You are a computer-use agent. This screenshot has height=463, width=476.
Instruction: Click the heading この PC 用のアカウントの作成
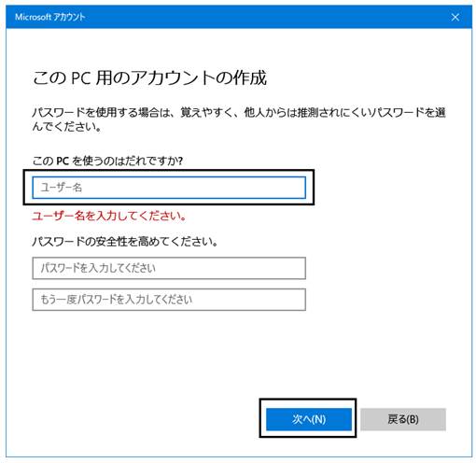coord(149,77)
